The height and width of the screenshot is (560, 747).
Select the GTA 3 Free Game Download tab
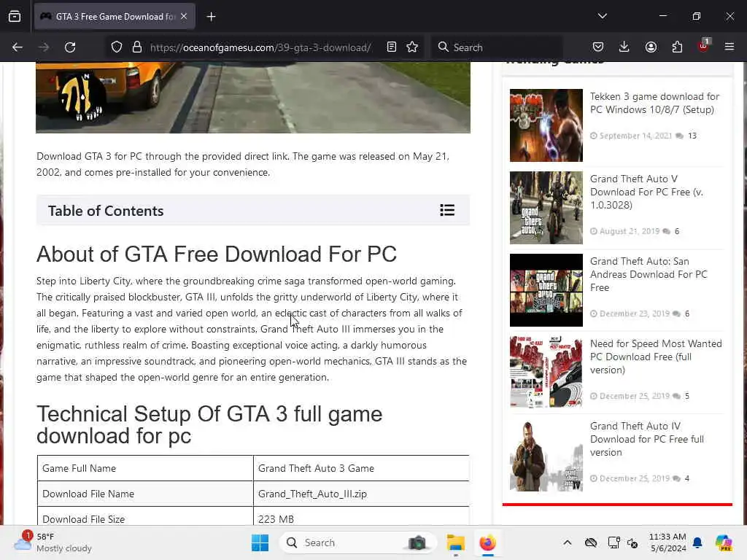click(115, 17)
